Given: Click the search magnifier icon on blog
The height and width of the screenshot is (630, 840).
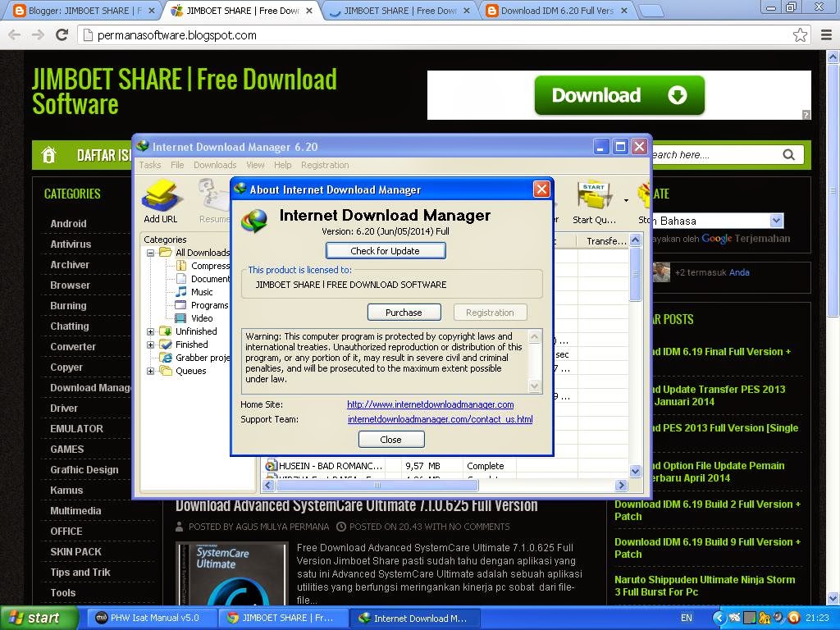Looking at the screenshot, I should point(788,155).
